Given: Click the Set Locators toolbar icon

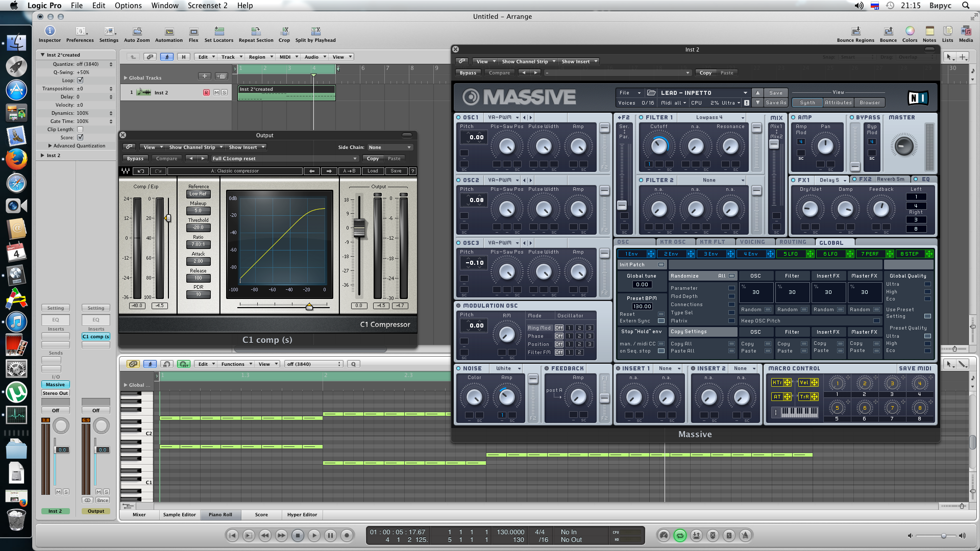Looking at the screenshot, I should (219, 32).
